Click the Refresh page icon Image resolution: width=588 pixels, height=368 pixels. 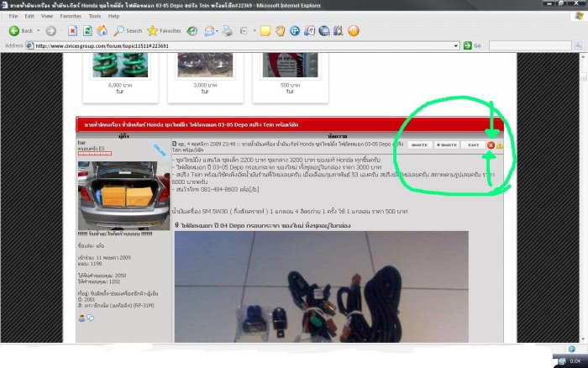click(x=87, y=31)
